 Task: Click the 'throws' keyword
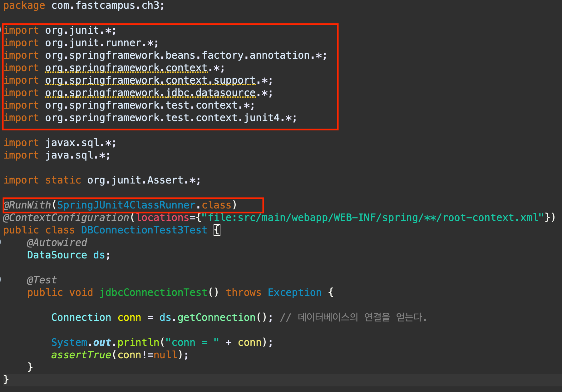(x=243, y=293)
